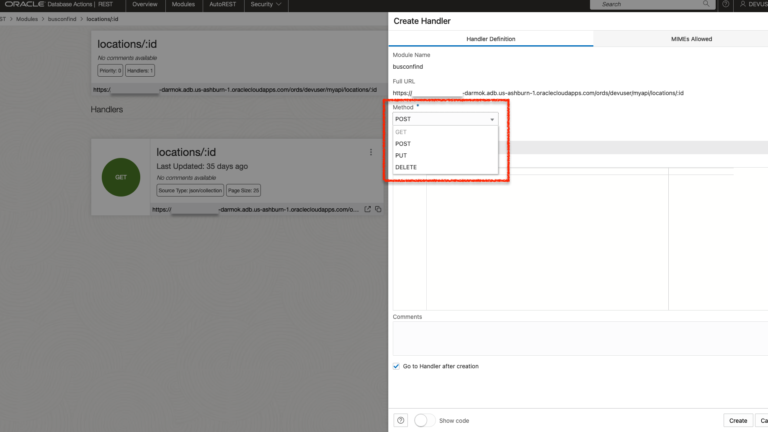Screen dimensions: 768x432
Task: Open handler URL in new tab icon
Action: (x=367, y=209)
